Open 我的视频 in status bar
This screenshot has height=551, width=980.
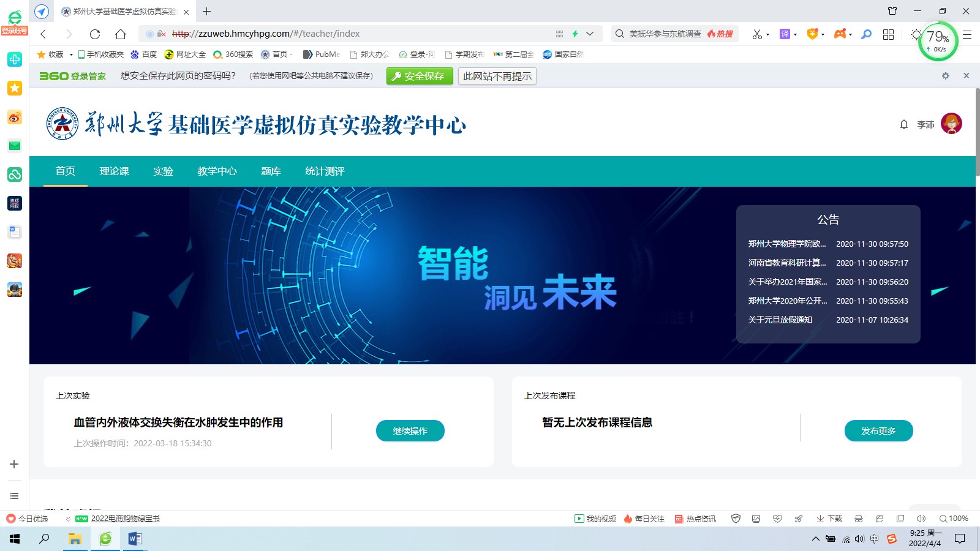pos(595,519)
